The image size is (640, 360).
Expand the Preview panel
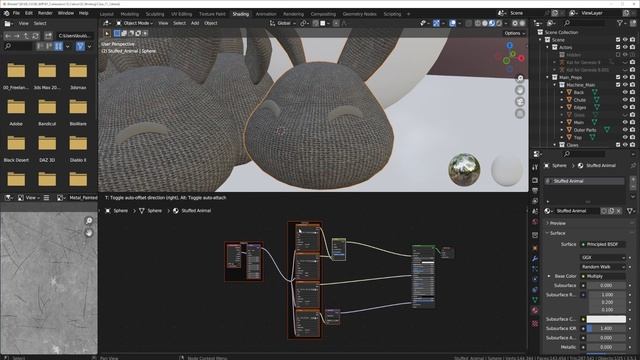(558, 223)
